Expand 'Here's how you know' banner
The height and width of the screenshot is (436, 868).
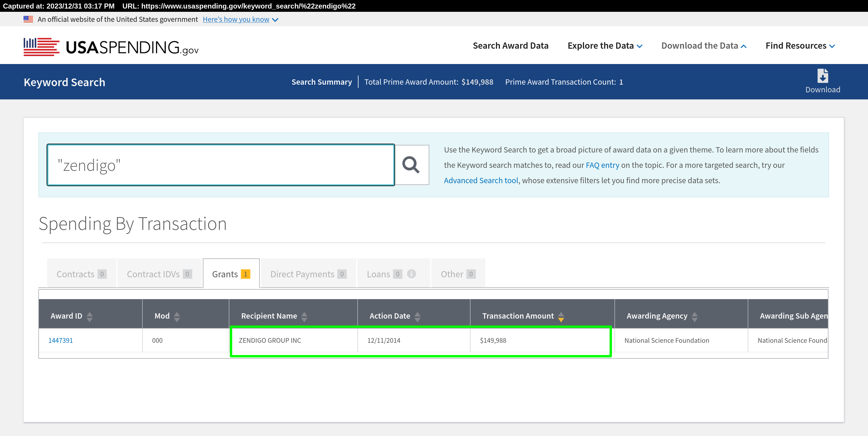[x=240, y=19]
